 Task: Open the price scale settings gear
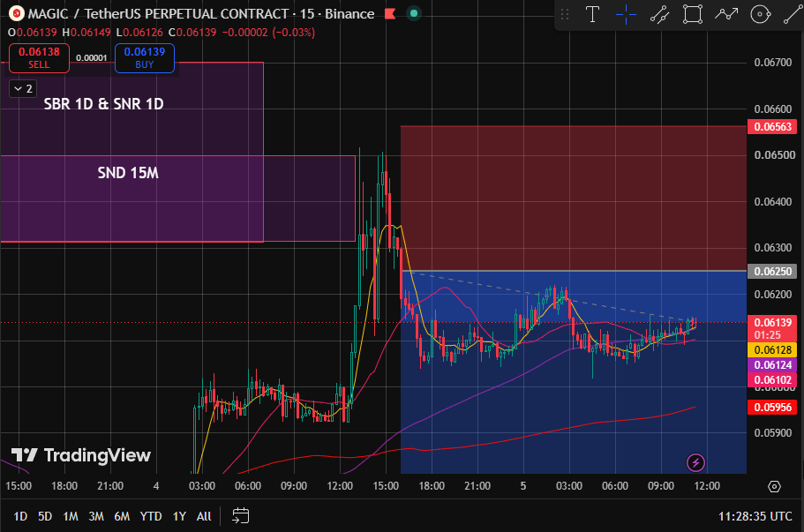tap(774, 486)
